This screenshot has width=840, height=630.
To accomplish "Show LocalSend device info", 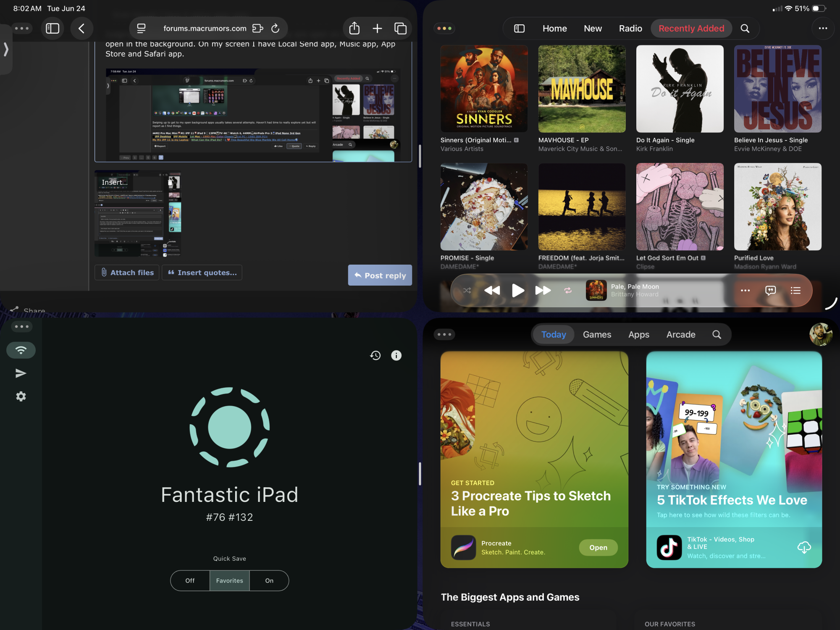I will tap(396, 356).
